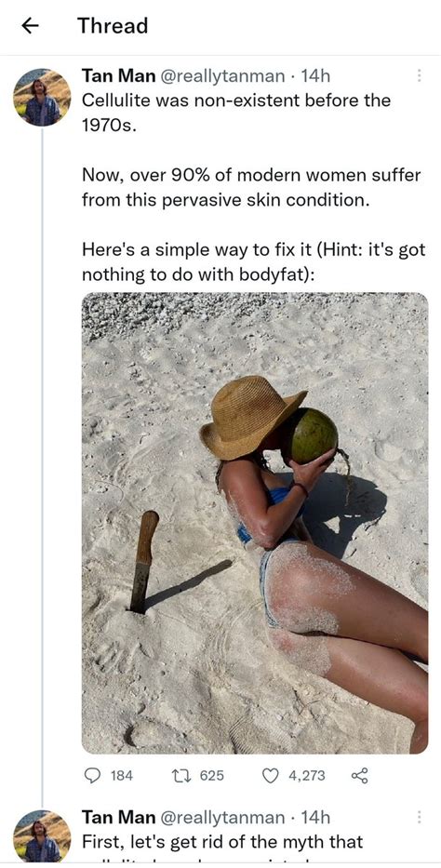Open 14h timestamp of second tweet
The image size is (441, 868).
coord(314,817)
